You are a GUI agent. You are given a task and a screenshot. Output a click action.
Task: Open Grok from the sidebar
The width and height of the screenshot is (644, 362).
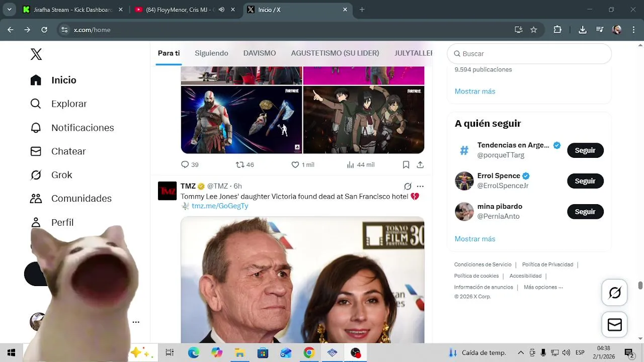(51, 175)
